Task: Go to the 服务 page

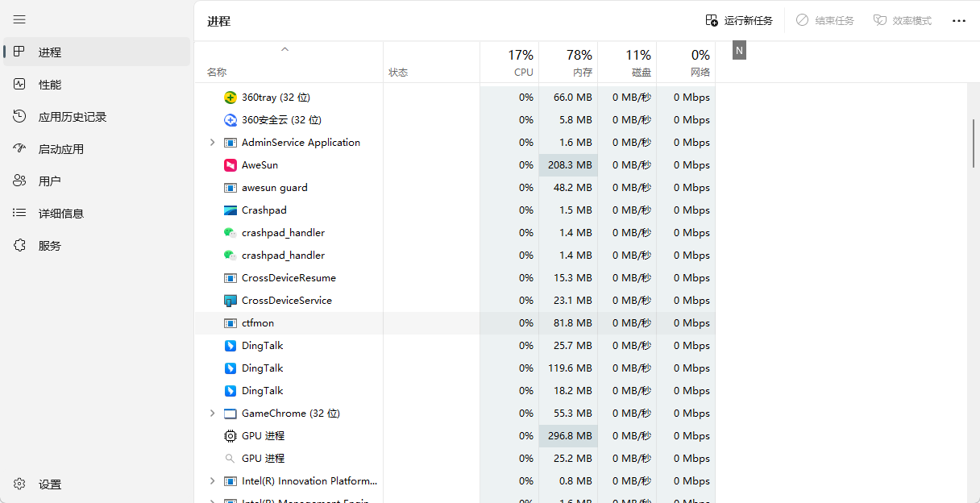Action: click(x=50, y=246)
